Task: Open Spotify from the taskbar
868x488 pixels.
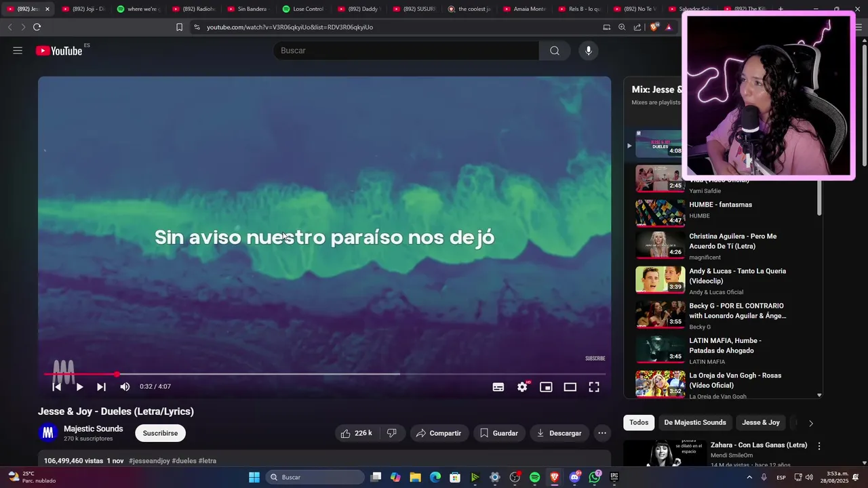Action: (534, 477)
